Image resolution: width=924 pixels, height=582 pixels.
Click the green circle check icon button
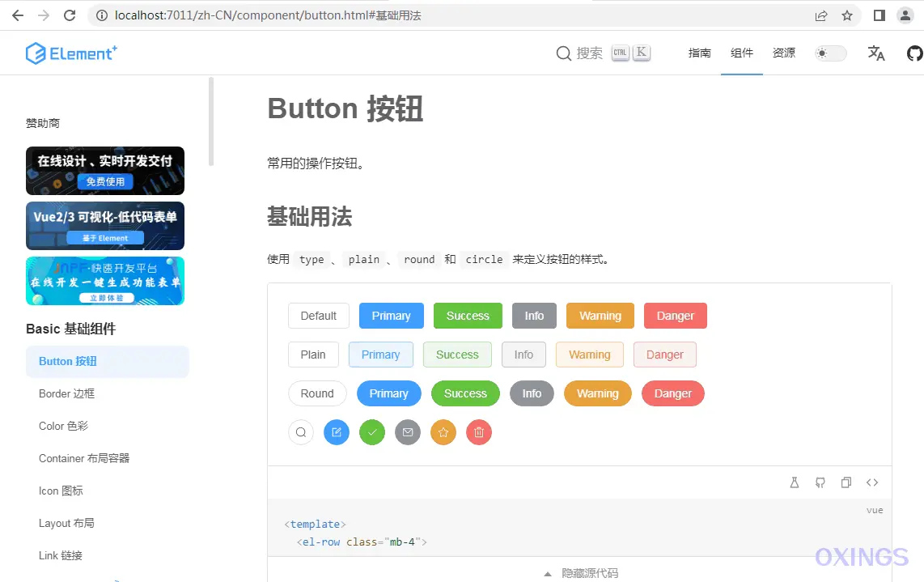[x=372, y=432]
